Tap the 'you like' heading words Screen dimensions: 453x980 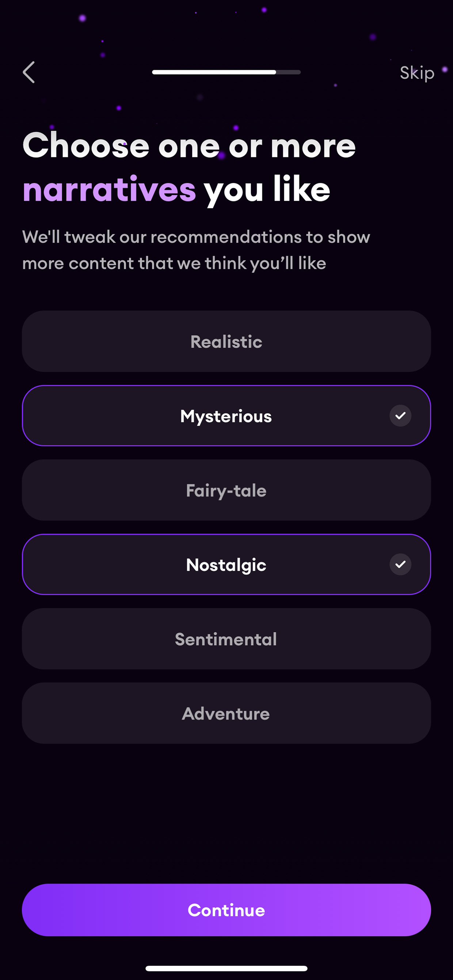(267, 190)
